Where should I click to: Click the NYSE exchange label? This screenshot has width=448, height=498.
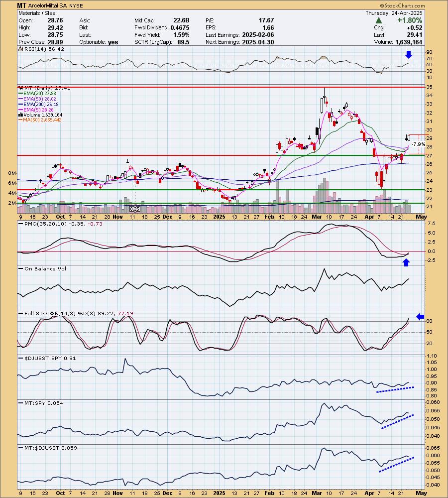tap(76, 5)
